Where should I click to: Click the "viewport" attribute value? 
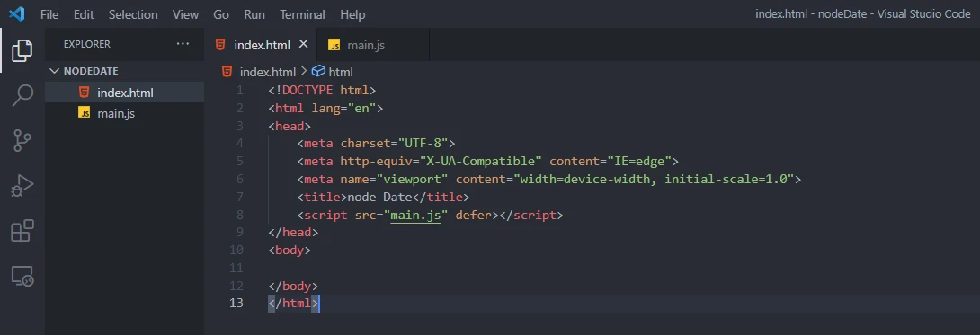[413, 180]
